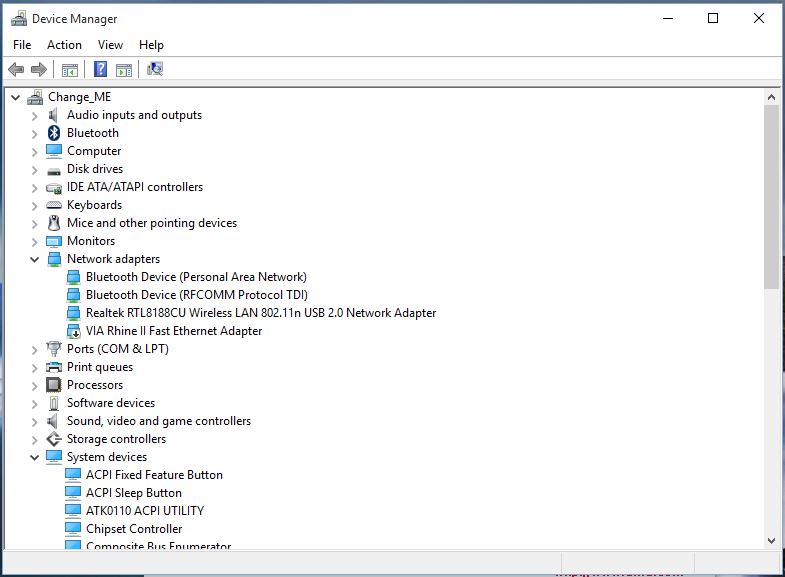Select Bluetooth Device (Personal Area Network)

coord(196,277)
